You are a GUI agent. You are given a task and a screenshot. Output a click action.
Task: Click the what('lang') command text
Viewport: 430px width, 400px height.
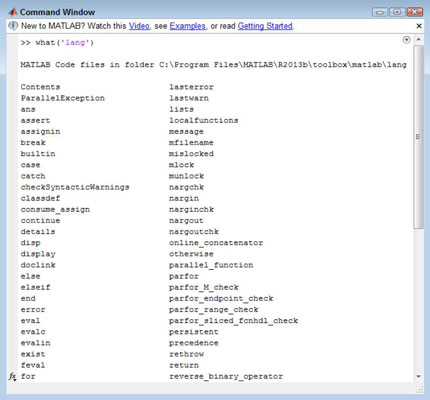[x=64, y=43]
